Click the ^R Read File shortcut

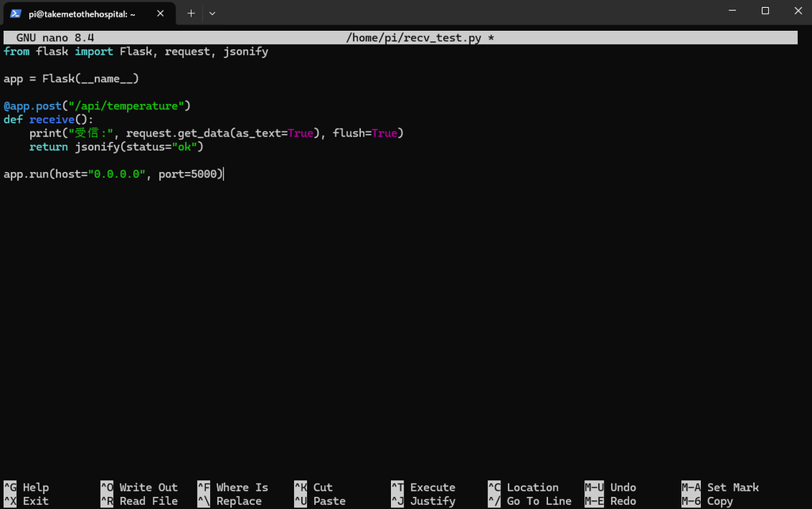click(140, 501)
